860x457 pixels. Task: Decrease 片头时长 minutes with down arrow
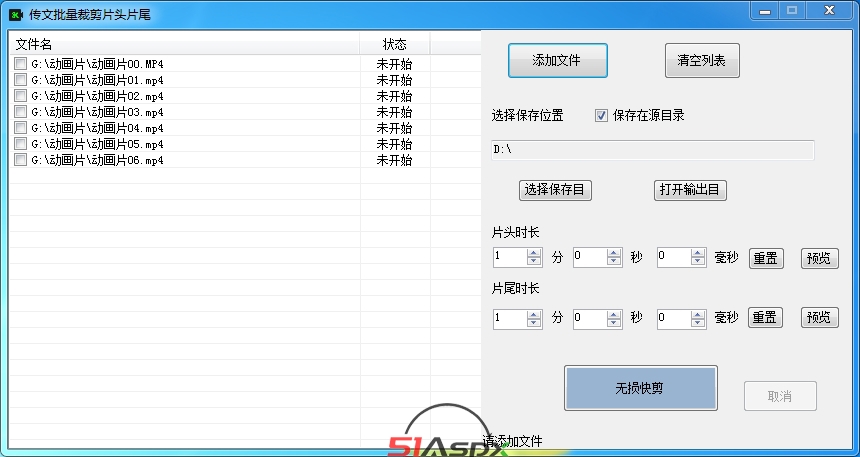pyautogui.click(x=534, y=262)
